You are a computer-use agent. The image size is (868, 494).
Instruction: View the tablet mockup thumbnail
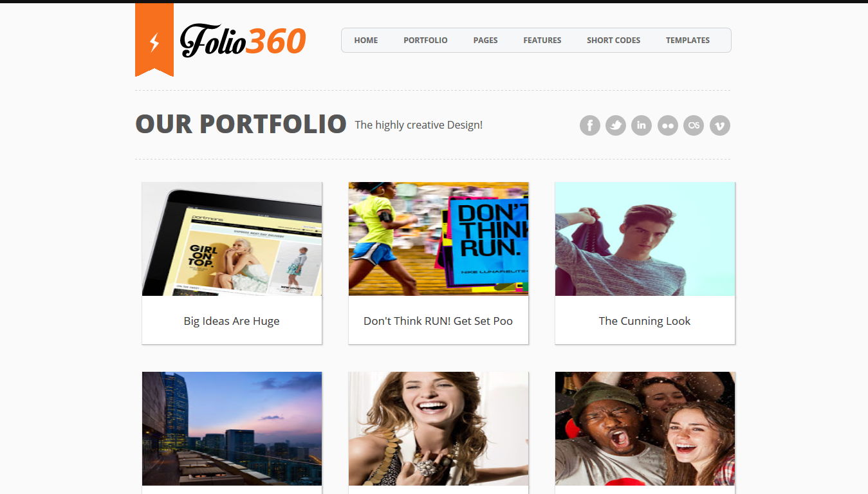(x=232, y=239)
